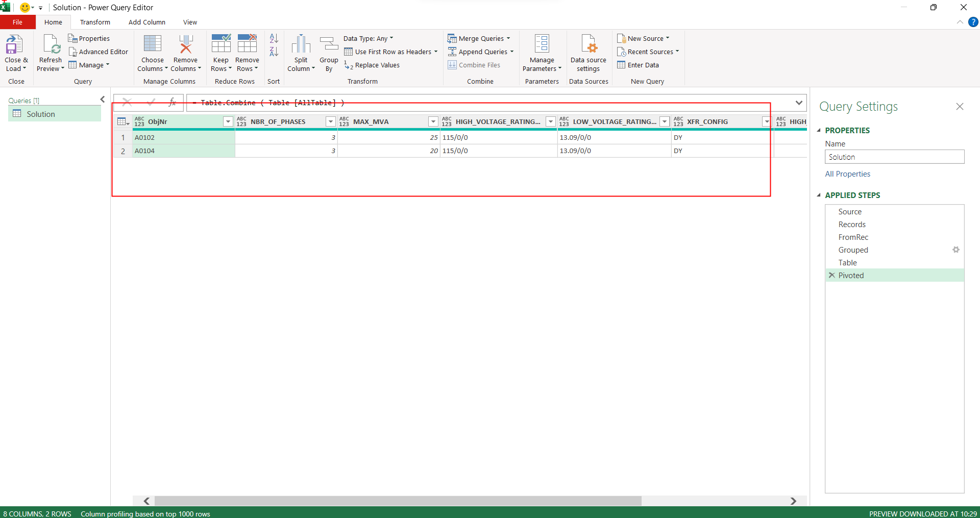Click the Refresh Preview icon
This screenshot has height=518, width=980.
[x=51, y=44]
